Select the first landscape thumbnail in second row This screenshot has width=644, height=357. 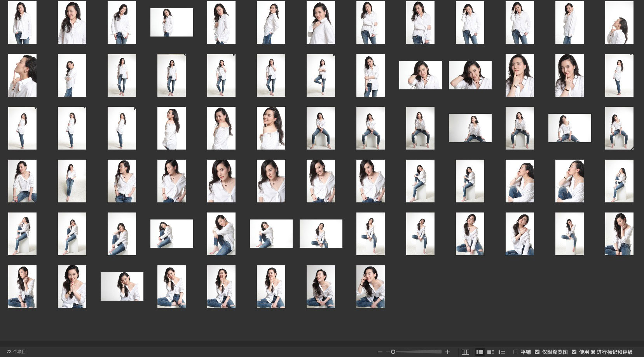[x=420, y=75]
